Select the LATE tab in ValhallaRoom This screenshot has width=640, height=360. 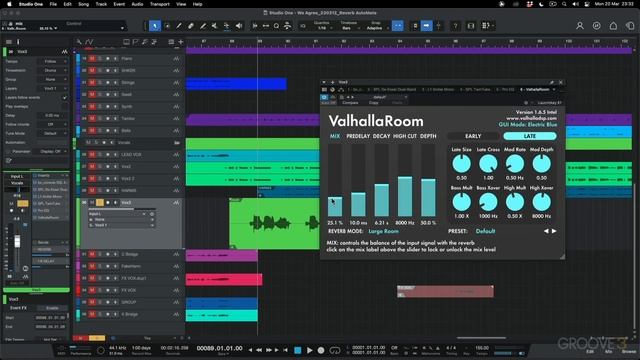coord(529,136)
